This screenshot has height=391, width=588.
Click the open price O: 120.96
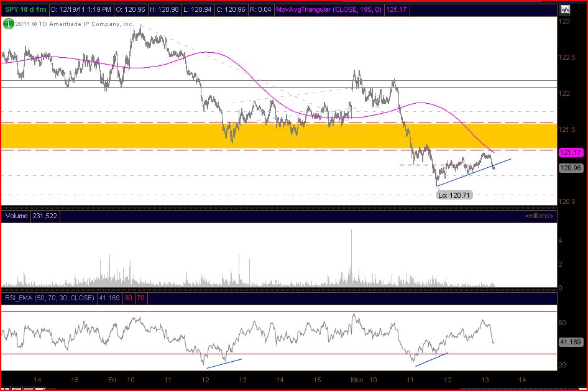pos(130,10)
